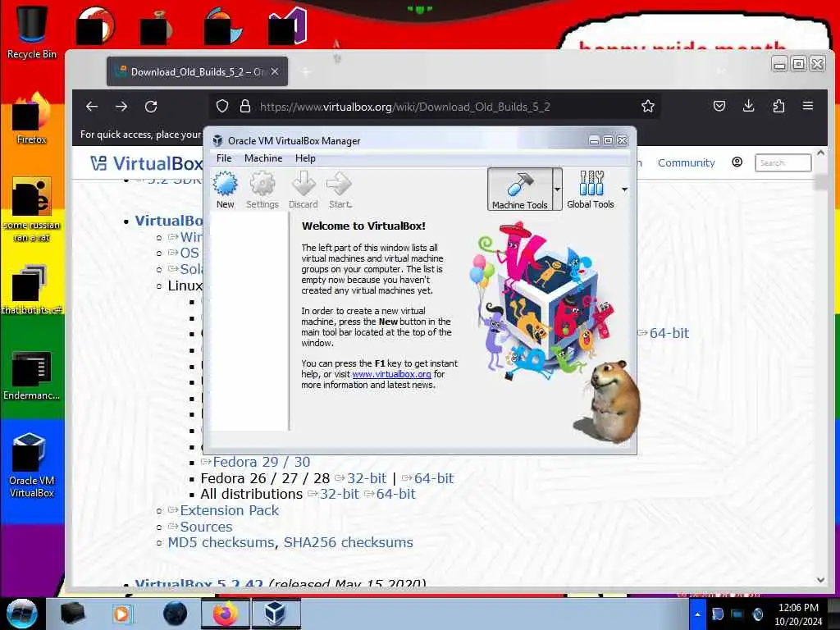Click the tracking protection shield icon
Screen dimensions: 840x630
(x=222, y=107)
